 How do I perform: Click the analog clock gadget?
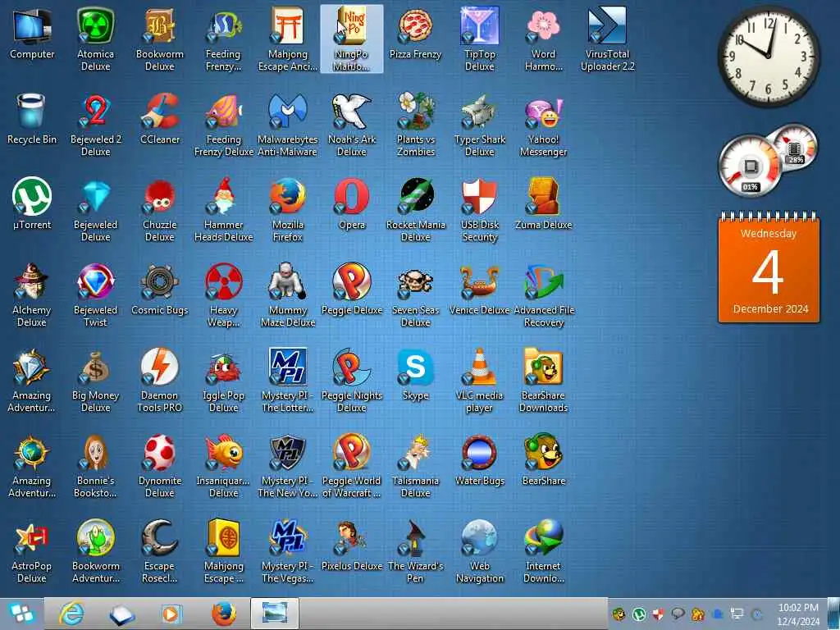tap(768, 56)
